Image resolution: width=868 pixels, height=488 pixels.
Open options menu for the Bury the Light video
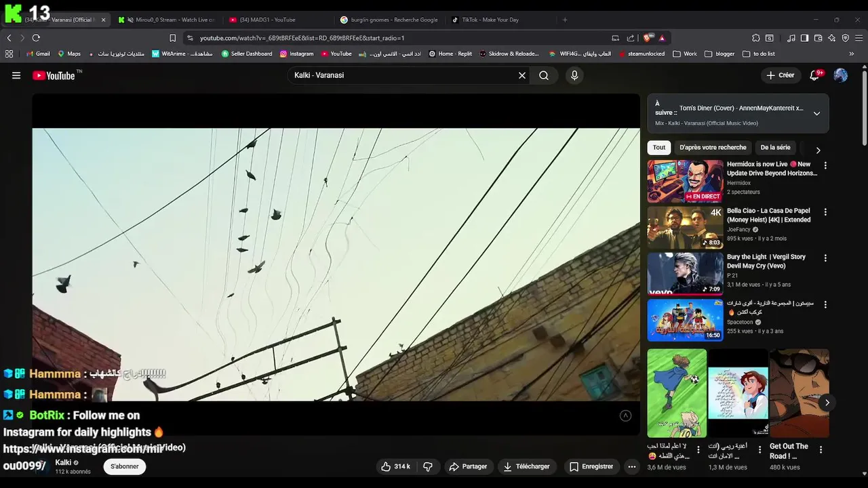[825, 258]
